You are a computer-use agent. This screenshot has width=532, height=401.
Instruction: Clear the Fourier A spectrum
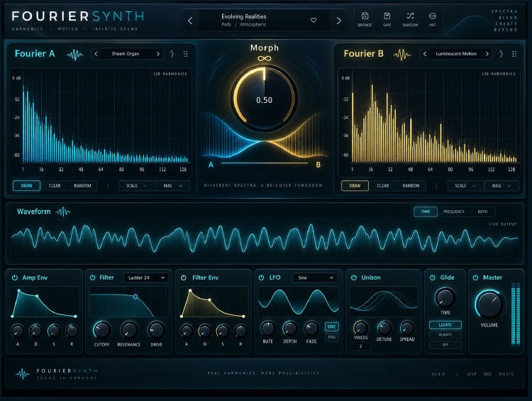[55, 186]
